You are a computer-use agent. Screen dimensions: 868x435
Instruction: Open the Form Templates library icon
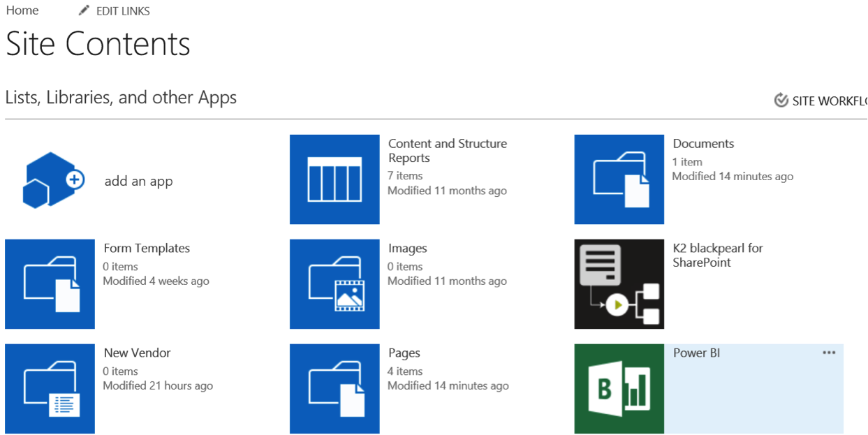pos(50,284)
